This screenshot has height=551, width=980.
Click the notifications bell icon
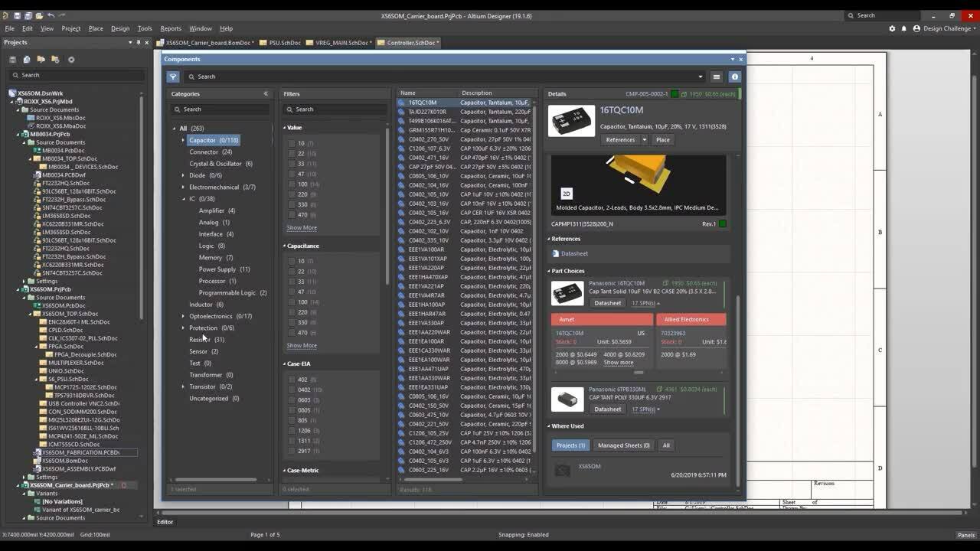[x=903, y=28]
